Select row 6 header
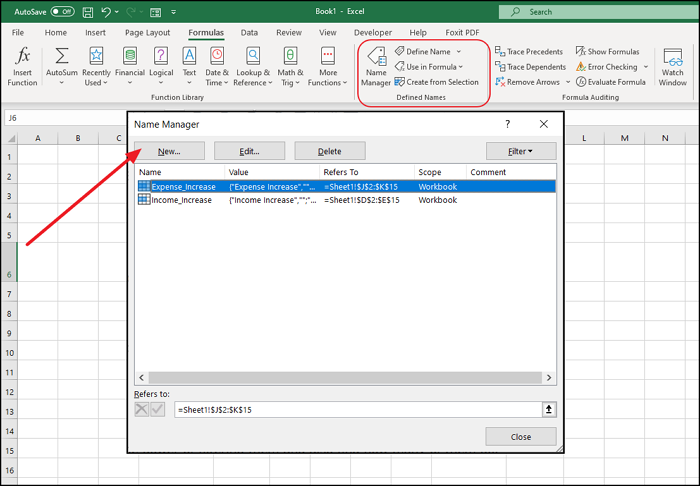Viewport: 700px width, 486px height. click(x=9, y=262)
